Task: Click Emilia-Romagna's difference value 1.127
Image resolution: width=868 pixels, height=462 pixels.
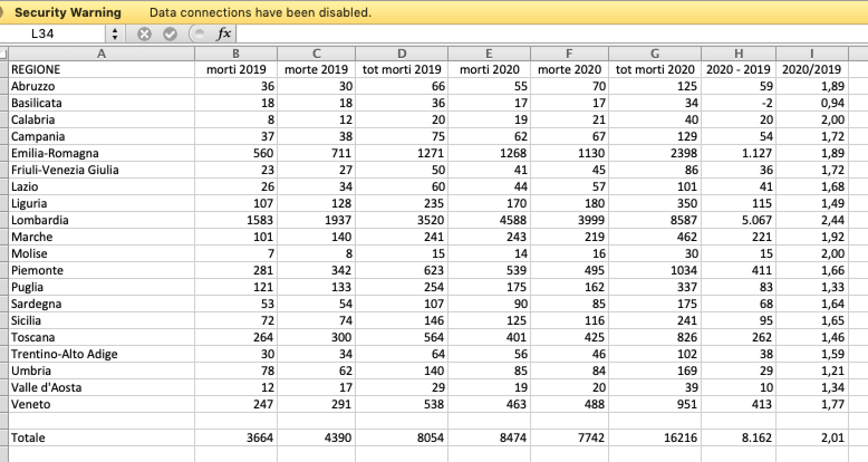Action: click(739, 153)
